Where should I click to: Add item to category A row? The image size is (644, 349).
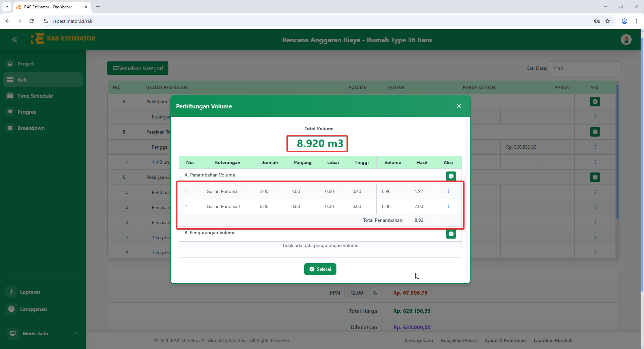click(x=595, y=102)
